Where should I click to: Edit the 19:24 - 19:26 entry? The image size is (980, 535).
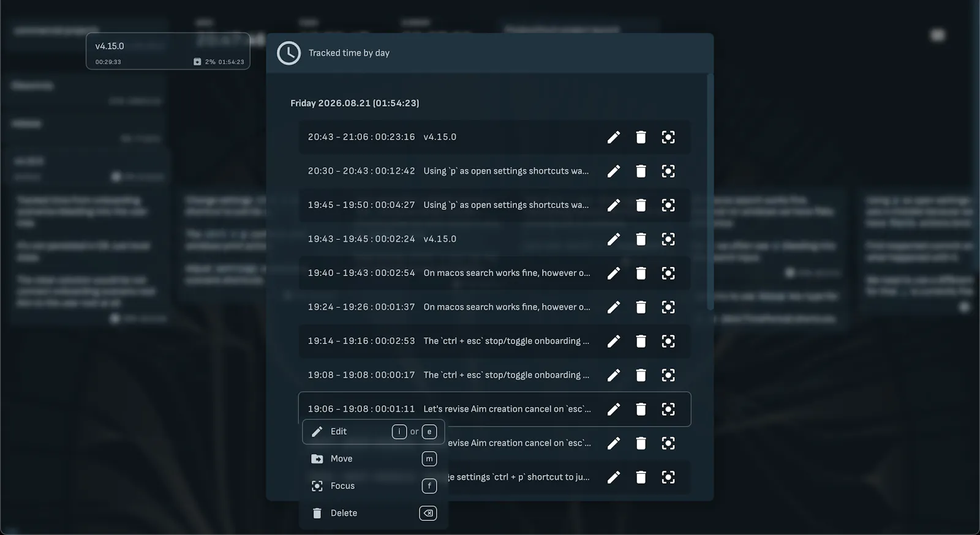(x=613, y=307)
